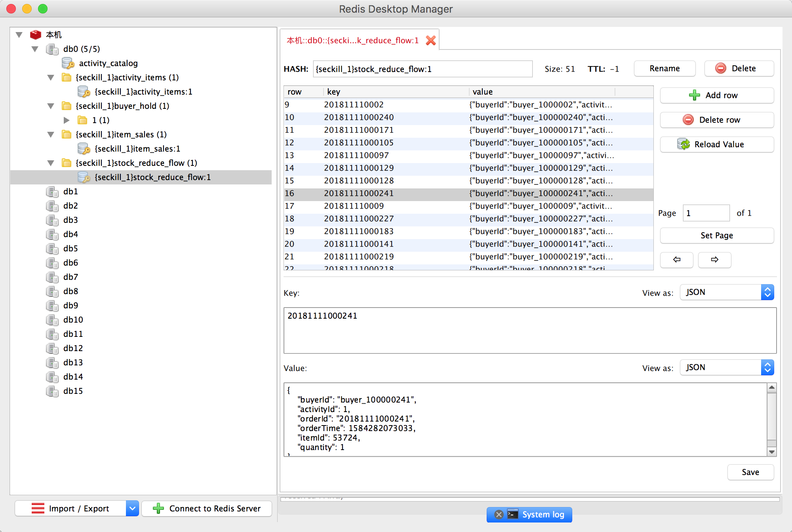This screenshot has width=792, height=532.
Task: Open the System log panel
Action: pos(529,515)
